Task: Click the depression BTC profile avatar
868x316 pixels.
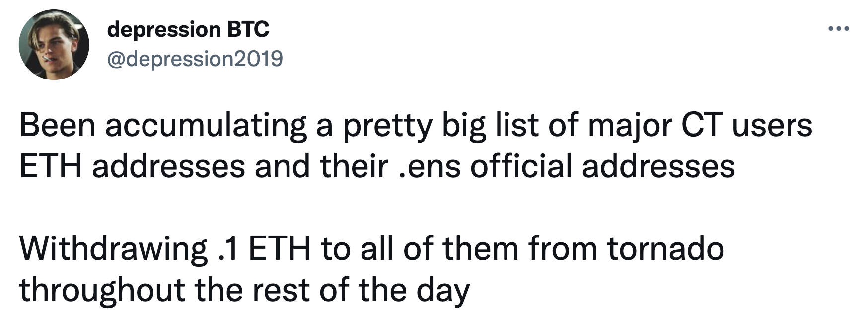Action: (x=54, y=45)
